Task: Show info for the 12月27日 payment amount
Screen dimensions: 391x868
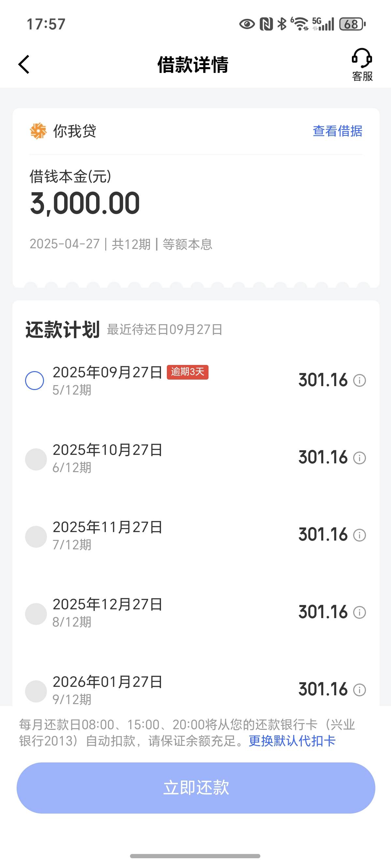Action: click(359, 612)
